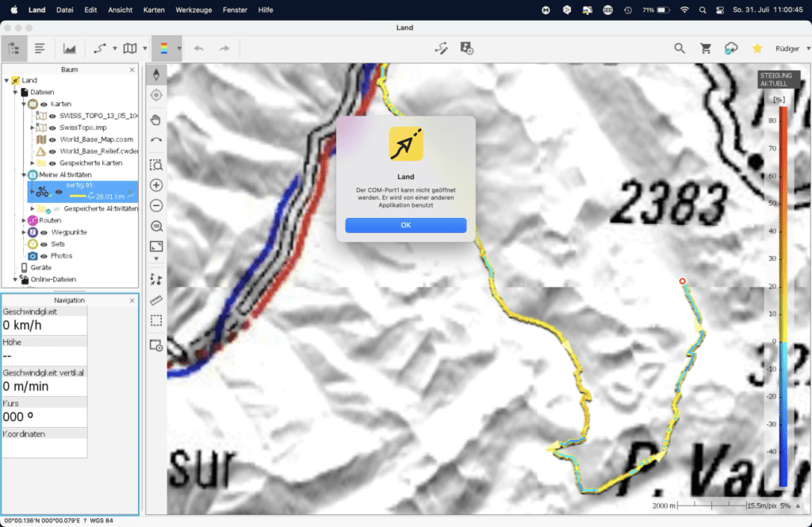
Task: Click the shopping cart store icon
Action: coord(705,48)
